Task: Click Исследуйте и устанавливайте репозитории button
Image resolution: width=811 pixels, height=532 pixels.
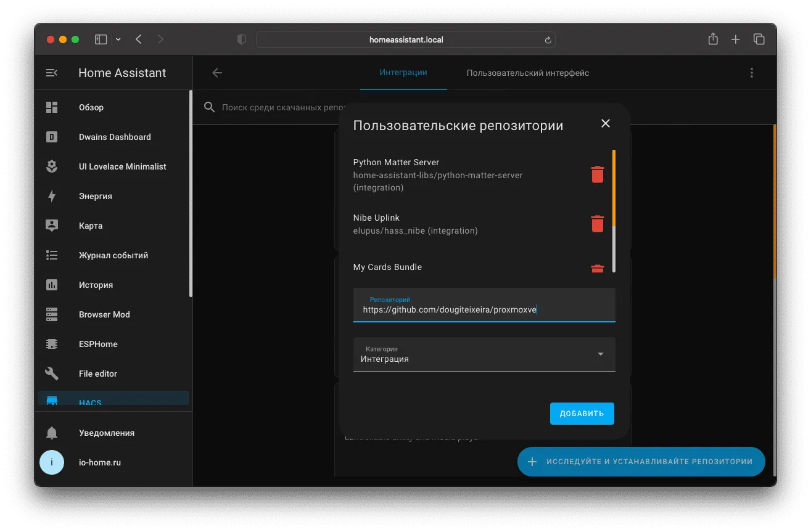Action: 641,462
